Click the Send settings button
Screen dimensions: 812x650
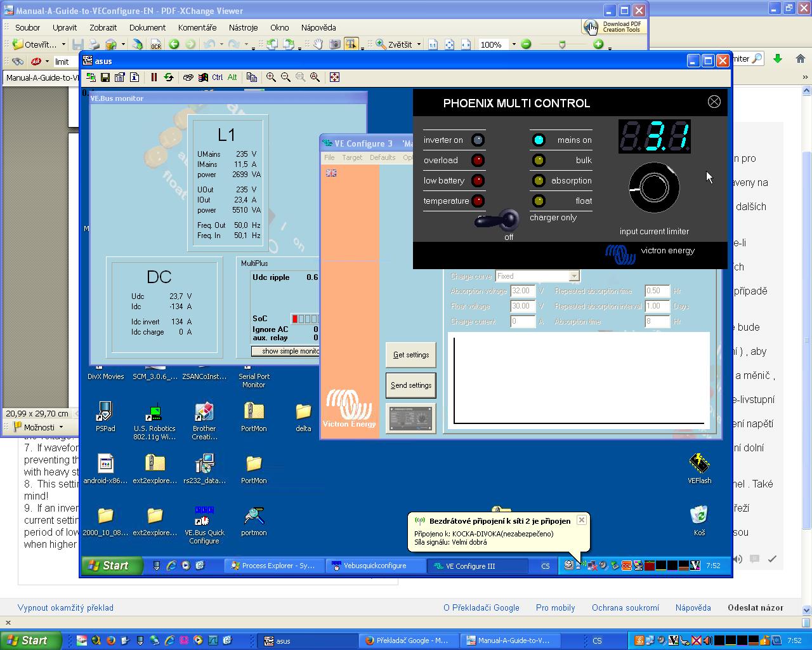(x=411, y=385)
